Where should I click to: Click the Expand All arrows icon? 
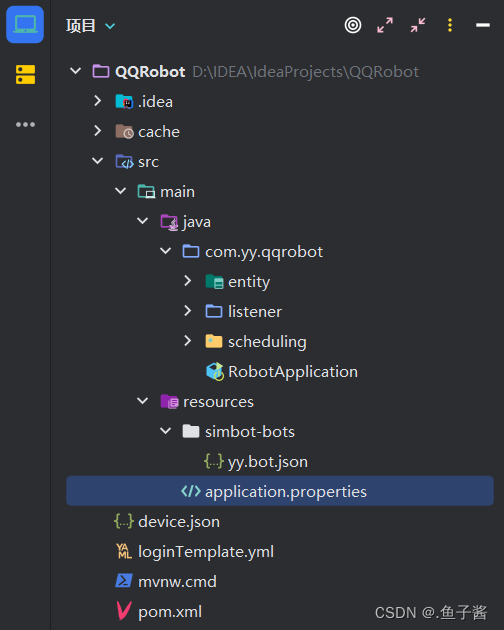coord(385,25)
